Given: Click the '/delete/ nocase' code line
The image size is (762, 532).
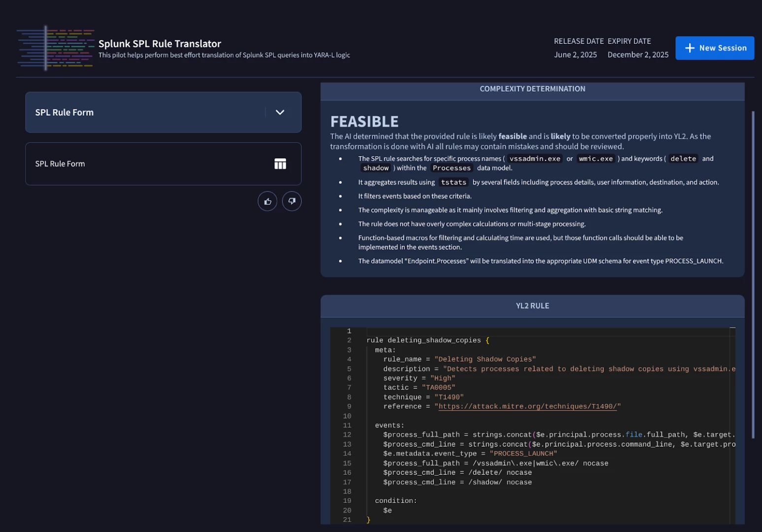Looking at the screenshot, I should (458, 473).
